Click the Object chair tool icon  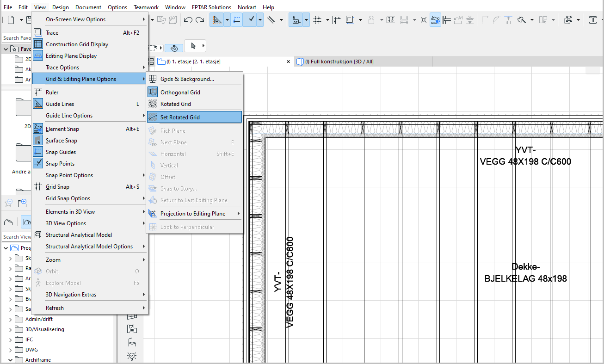point(132,343)
